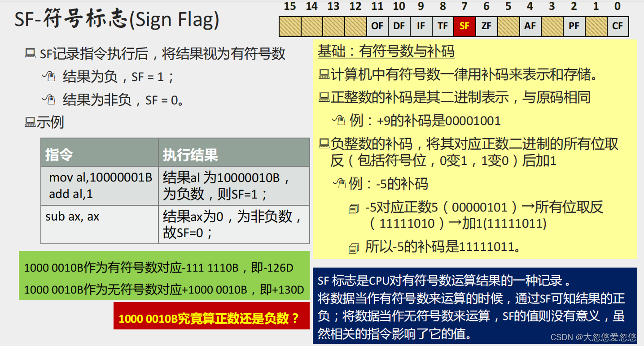Click the "mov al,10000001B" instruction line

pos(101,177)
